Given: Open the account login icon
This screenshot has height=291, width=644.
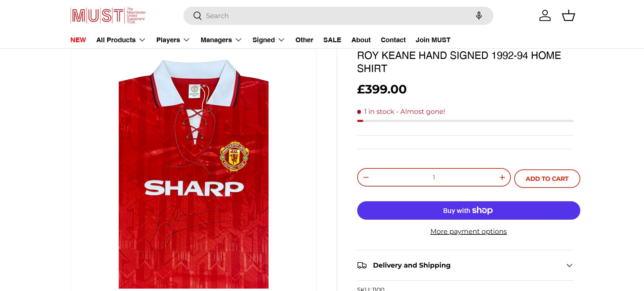Looking at the screenshot, I should tap(545, 15).
